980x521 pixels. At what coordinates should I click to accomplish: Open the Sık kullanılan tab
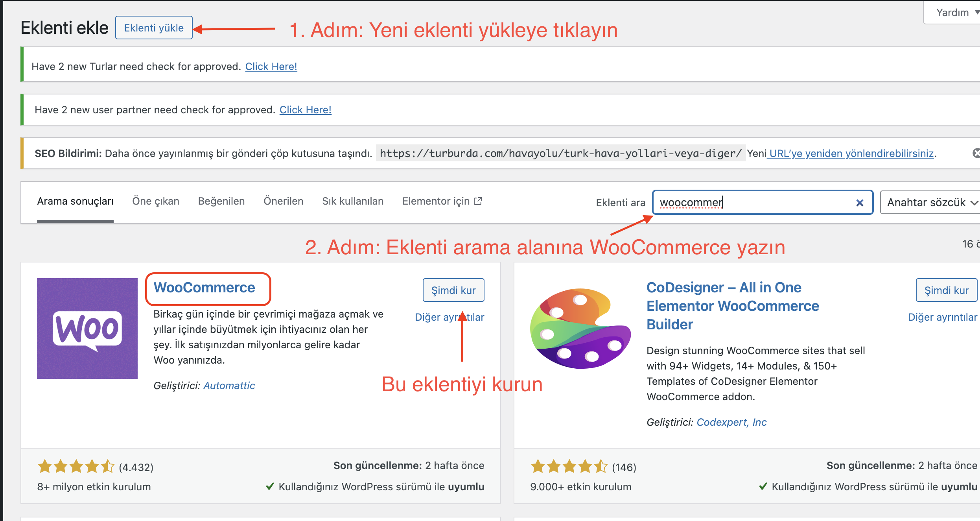click(x=353, y=201)
